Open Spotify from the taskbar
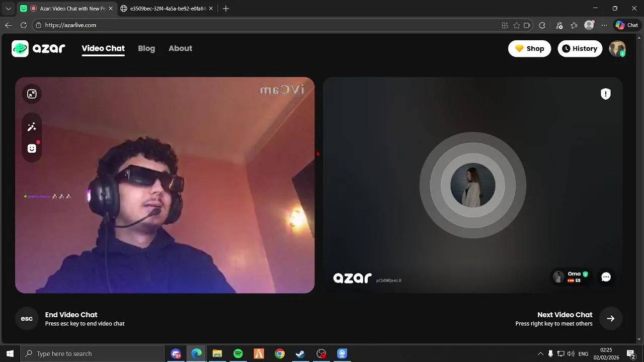 coord(238,353)
